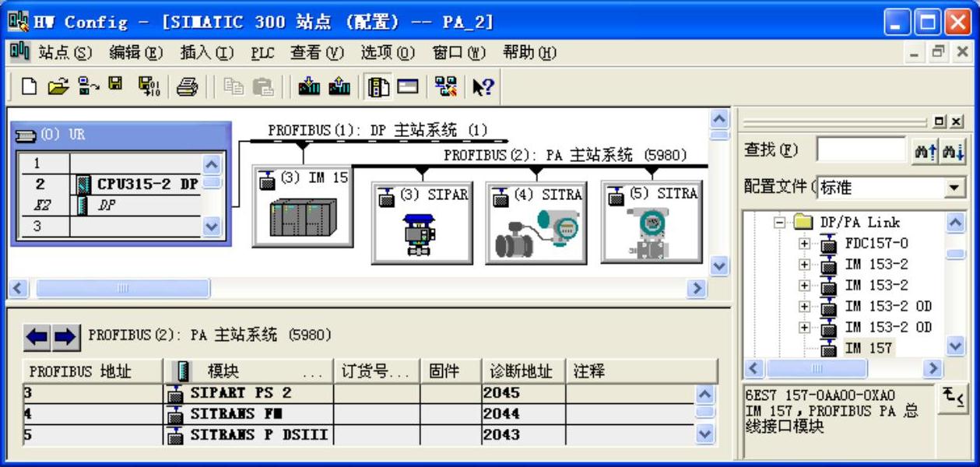Click the Open folder toolbar icon

[58, 86]
